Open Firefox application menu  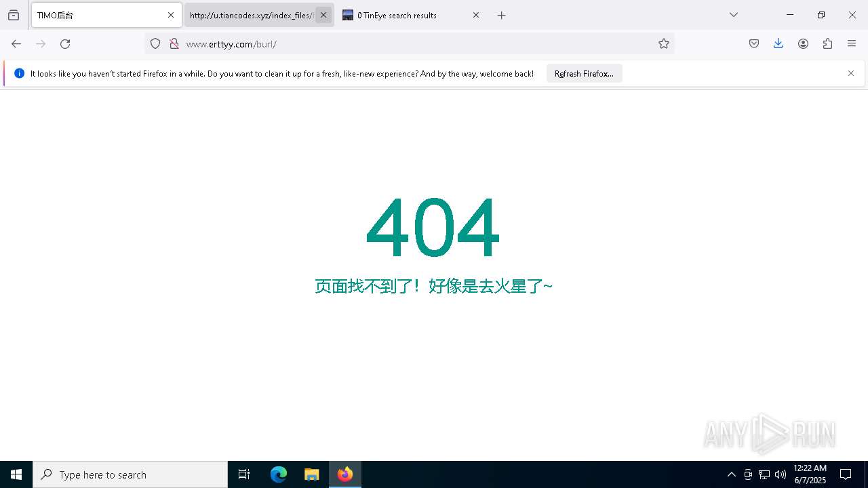click(852, 43)
